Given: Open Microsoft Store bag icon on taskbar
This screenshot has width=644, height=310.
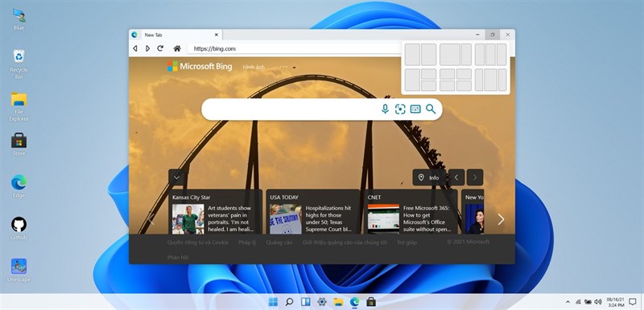Looking at the screenshot, I should (371, 302).
